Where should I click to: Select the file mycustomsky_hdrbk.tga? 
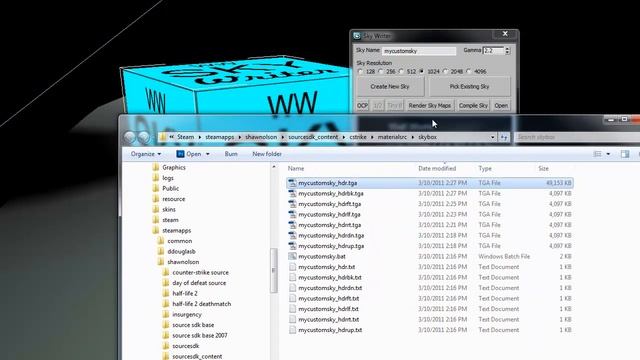331,193
